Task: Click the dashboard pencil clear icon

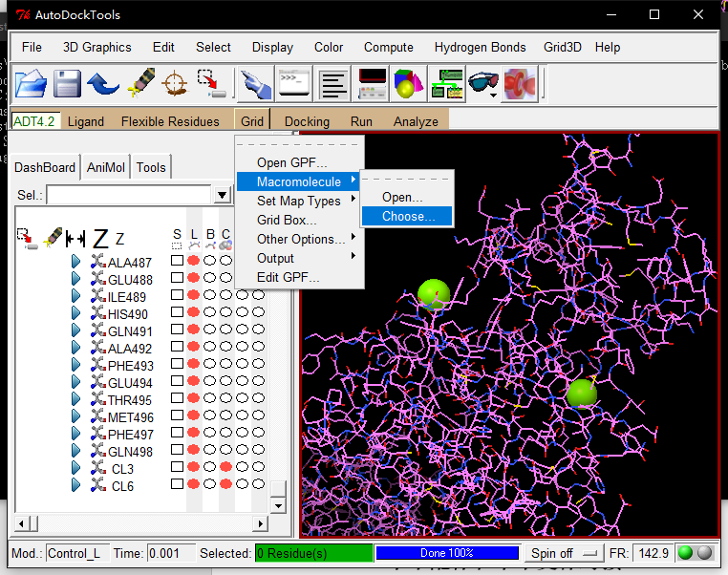Action: click(x=53, y=237)
